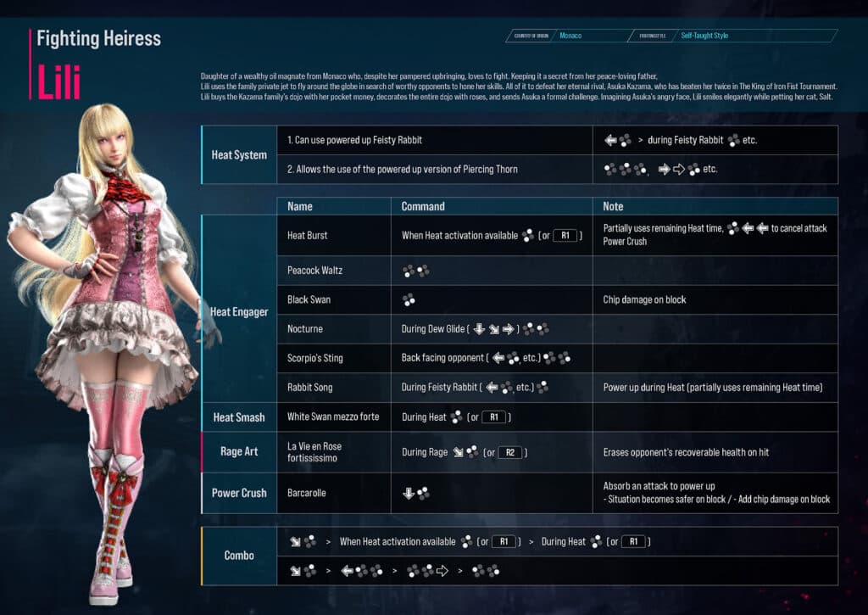Click the Heat Engager category label

coord(239,312)
